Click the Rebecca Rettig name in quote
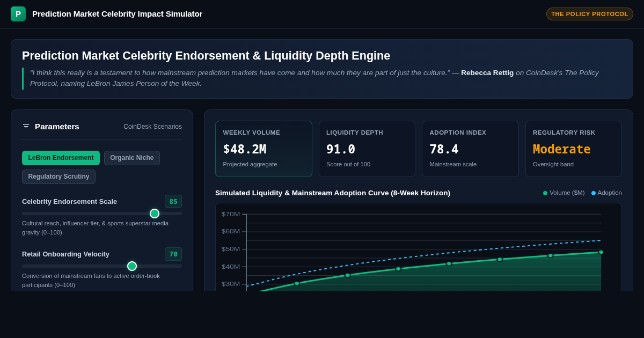The width and height of the screenshot is (644, 338). (x=487, y=72)
